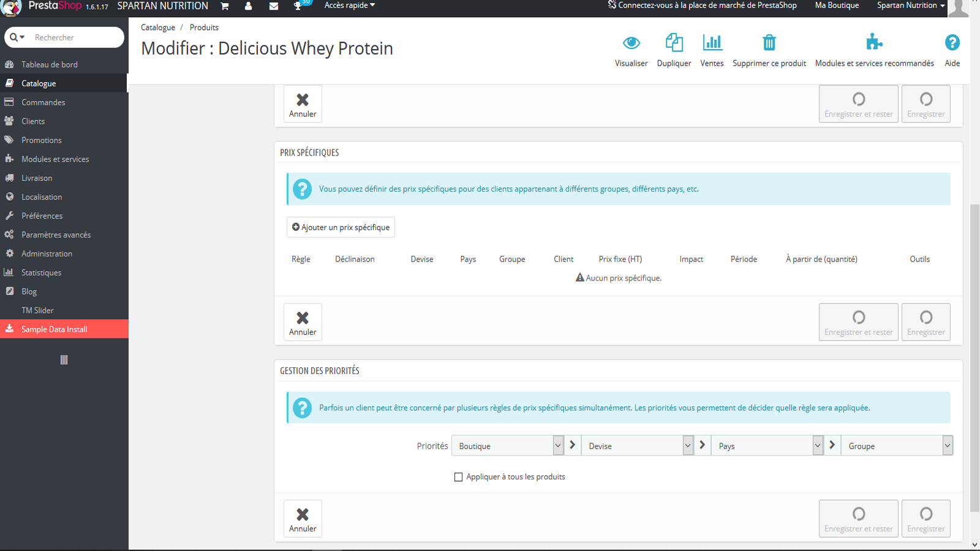The height and width of the screenshot is (551, 980).
Task: Click the search magnifier dropdown icon
Action: [x=17, y=37]
